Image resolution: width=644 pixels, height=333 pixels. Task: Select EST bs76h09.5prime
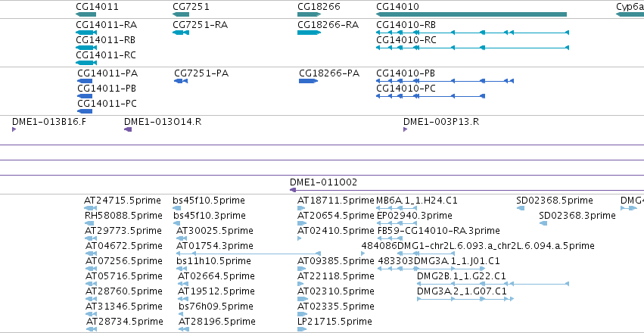pos(216,307)
